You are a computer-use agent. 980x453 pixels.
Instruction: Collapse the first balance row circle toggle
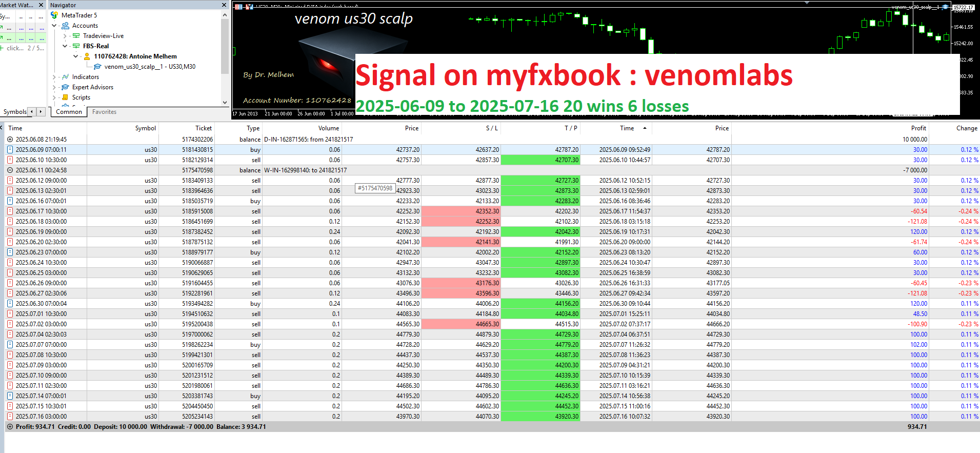click(x=10, y=140)
